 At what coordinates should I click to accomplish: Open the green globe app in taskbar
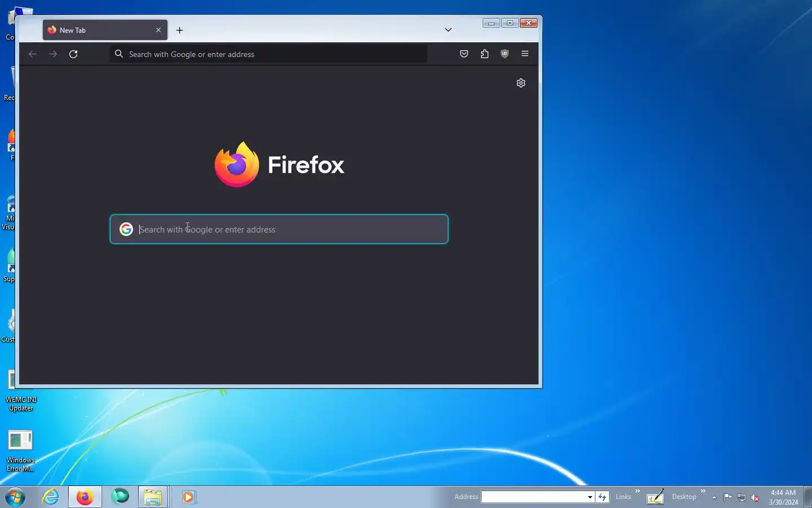coord(120,497)
